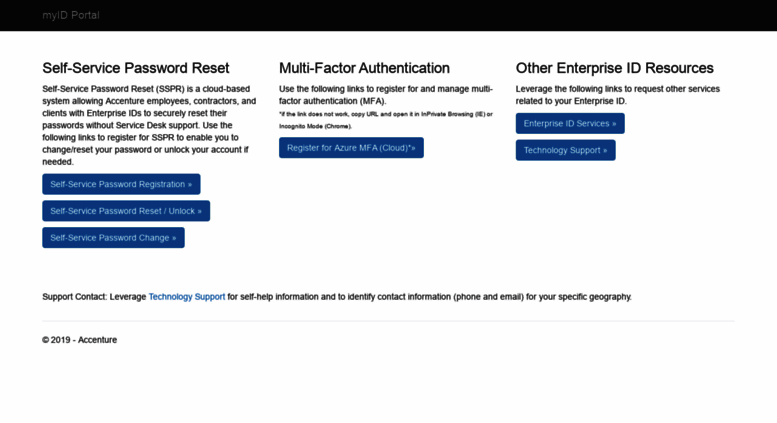Click the Other Enterprise ID Resources heading

pyautogui.click(x=614, y=68)
